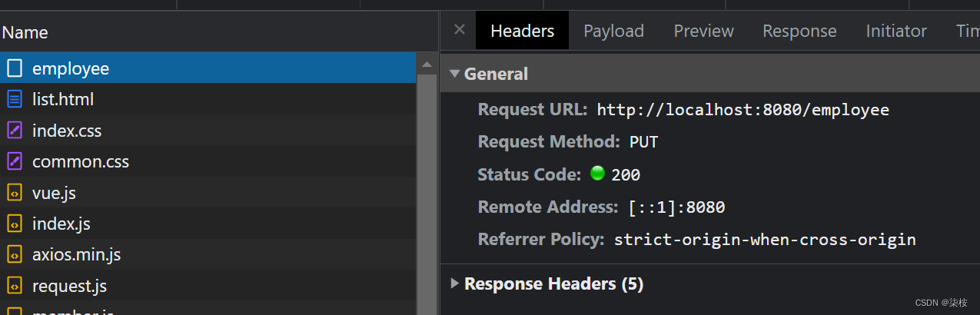Select the axios.min.js request
Viewport: 980px width, 315px height.
pos(208,254)
